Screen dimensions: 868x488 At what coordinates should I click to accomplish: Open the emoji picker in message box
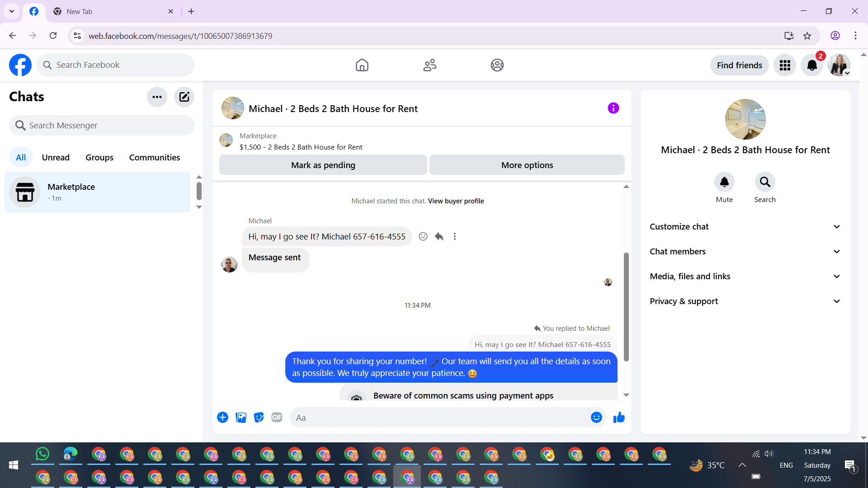[x=596, y=418]
